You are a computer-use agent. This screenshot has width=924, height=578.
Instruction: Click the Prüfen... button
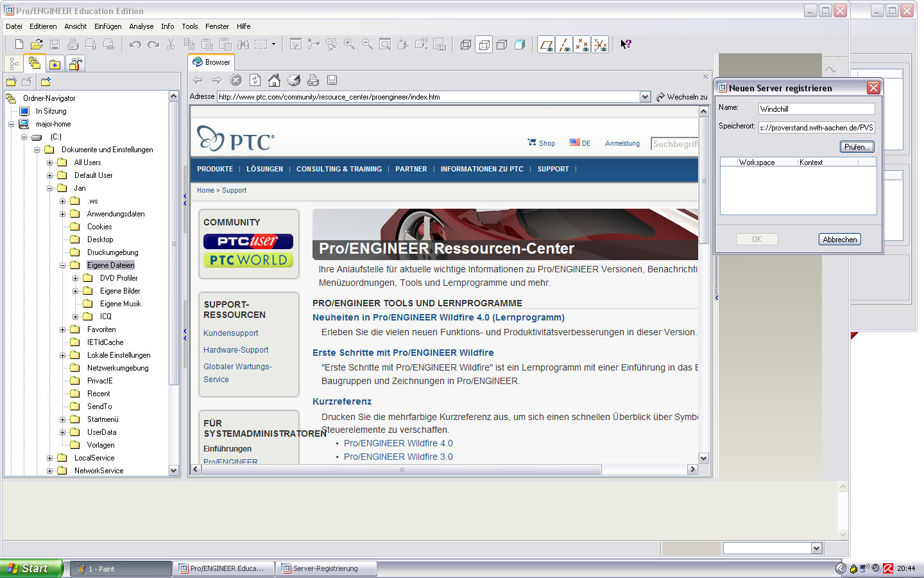click(857, 147)
